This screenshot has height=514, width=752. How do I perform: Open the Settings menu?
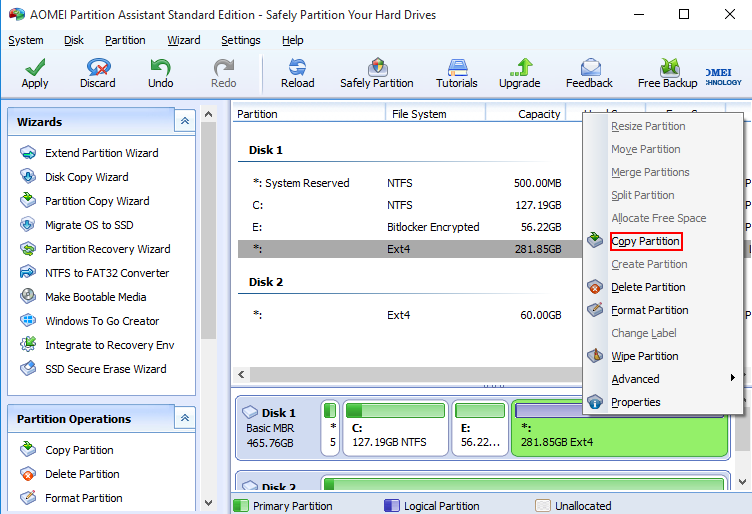(x=241, y=40)
